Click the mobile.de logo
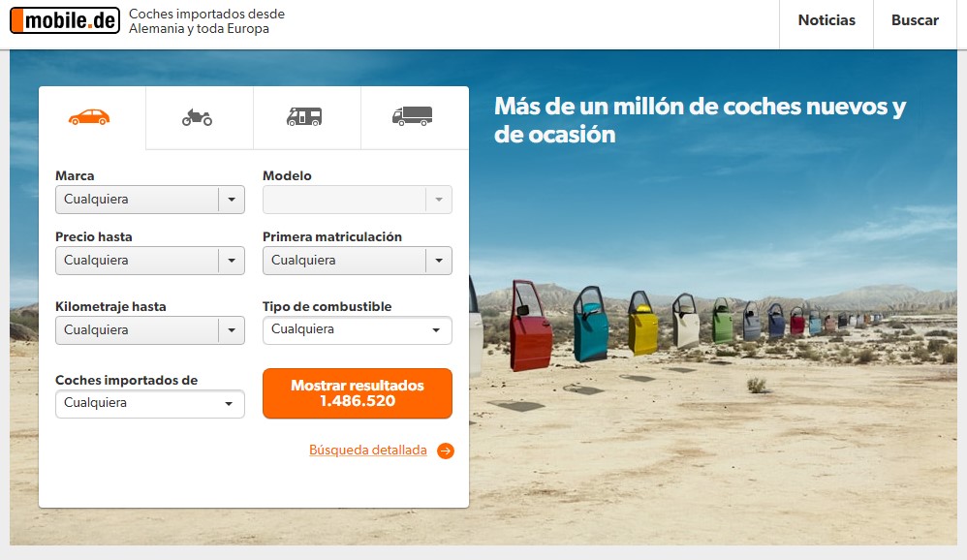 pos(65,20)
